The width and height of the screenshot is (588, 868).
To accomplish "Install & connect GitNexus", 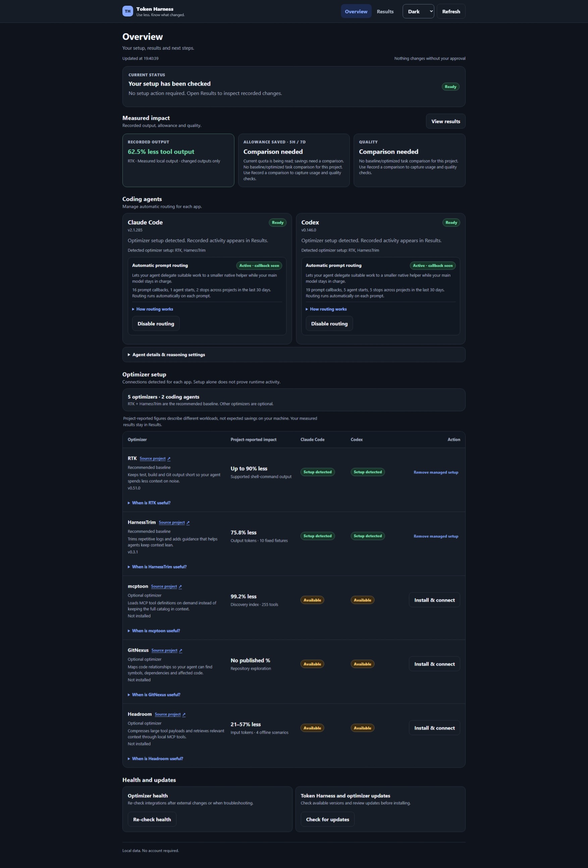I will [x=434, y=664].
